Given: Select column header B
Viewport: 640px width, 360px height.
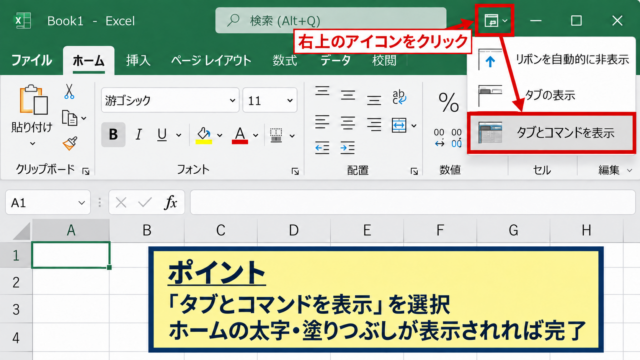Looking at the screenshot, I should (x=147, y=230).
